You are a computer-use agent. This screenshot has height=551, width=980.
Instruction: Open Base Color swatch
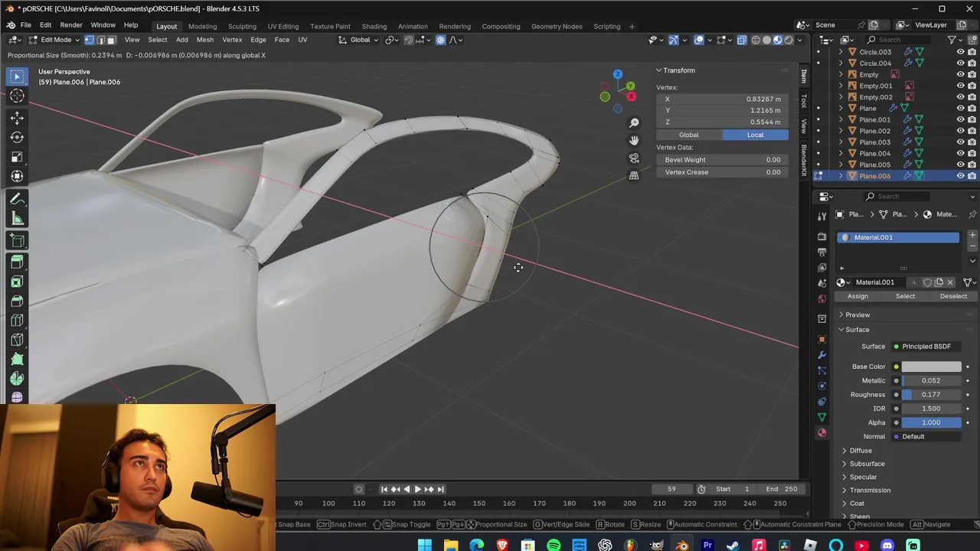(x=931, y=367)
